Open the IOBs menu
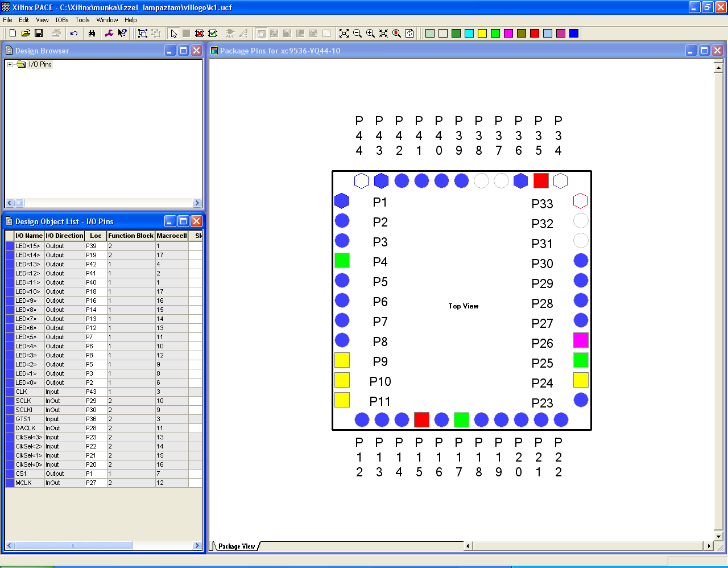728x568 pixels. coord(62,20)
